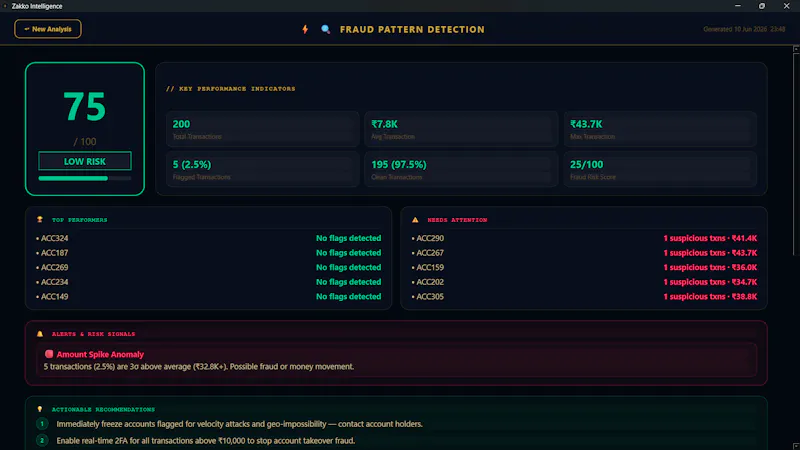The height and width of the screenshot is (450, 800).
Task: Click account ACC187 in Top Performers
Action: [54, 253]
